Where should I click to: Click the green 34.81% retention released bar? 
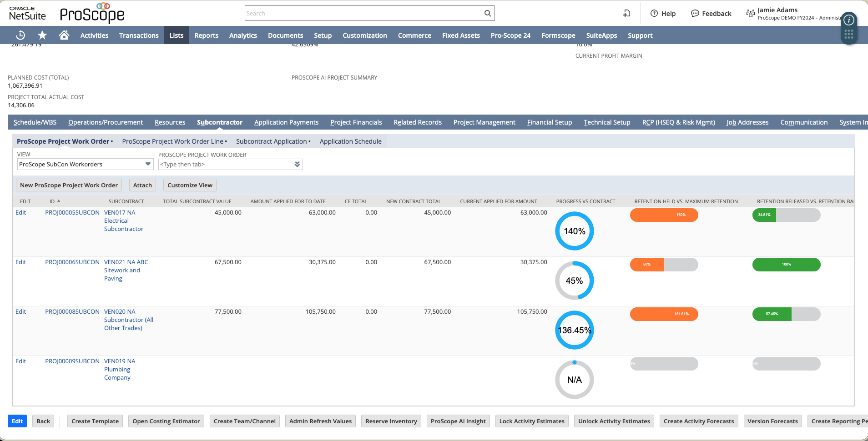(764, 215)
